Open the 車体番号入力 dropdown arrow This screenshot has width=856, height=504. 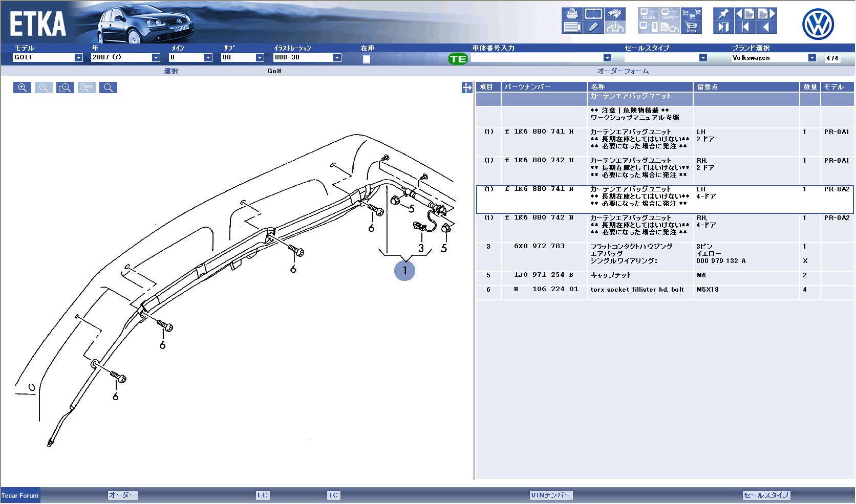[x=607, y=58]
